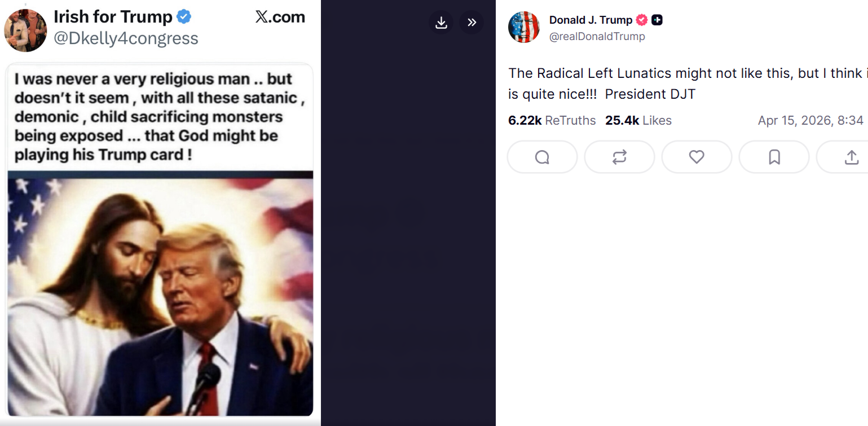The height and width of the screenshot is (426, 868).
Task: Download the attached image
Action: (x=441, y=23)
